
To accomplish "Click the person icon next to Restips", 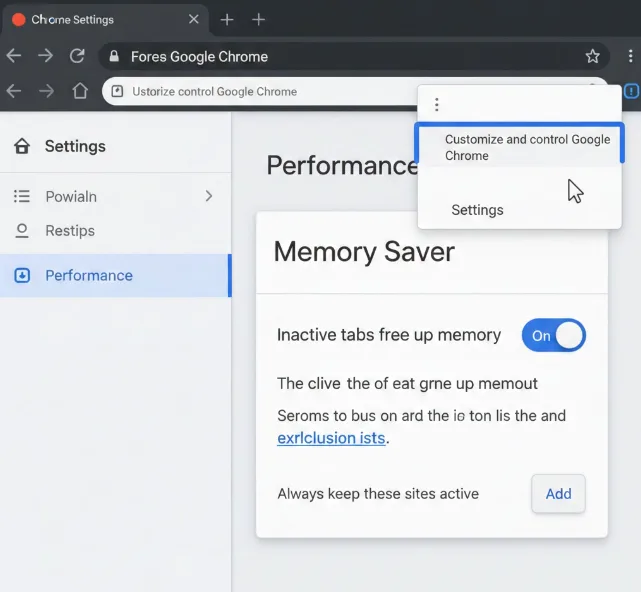I will [22, 231].
